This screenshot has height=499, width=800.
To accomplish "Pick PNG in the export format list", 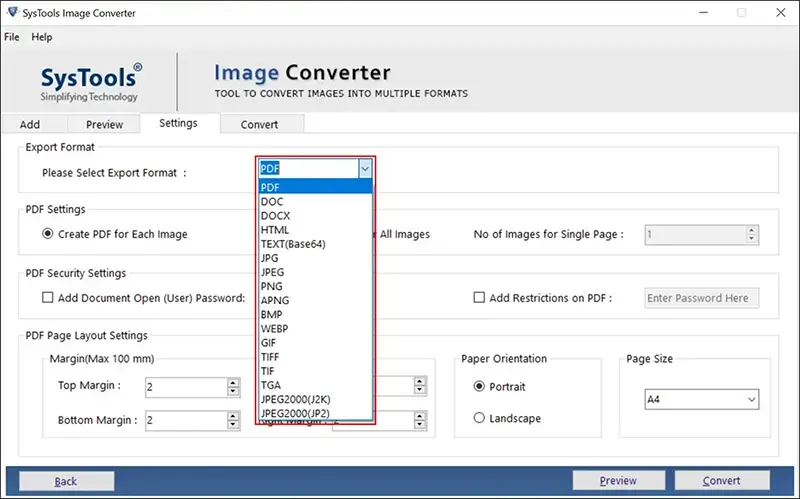I will coord(270,285).
